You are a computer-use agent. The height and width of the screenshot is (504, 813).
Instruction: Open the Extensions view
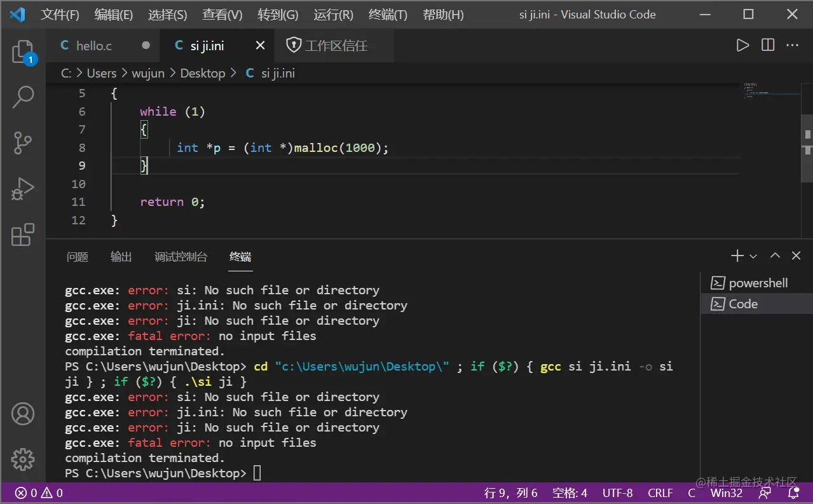point(23,235)
